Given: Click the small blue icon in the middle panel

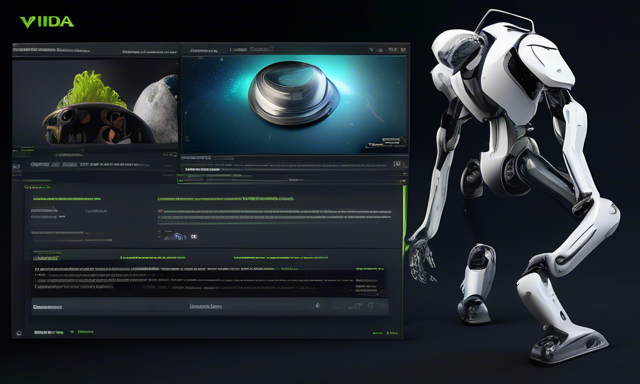Looking at the screenshot, I should 178,236.
